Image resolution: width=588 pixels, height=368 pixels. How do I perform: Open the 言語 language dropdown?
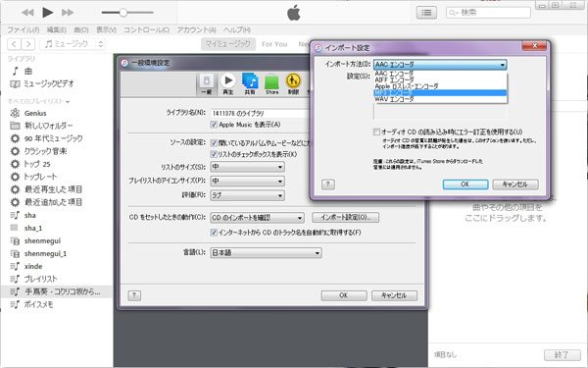coord(266,253)
